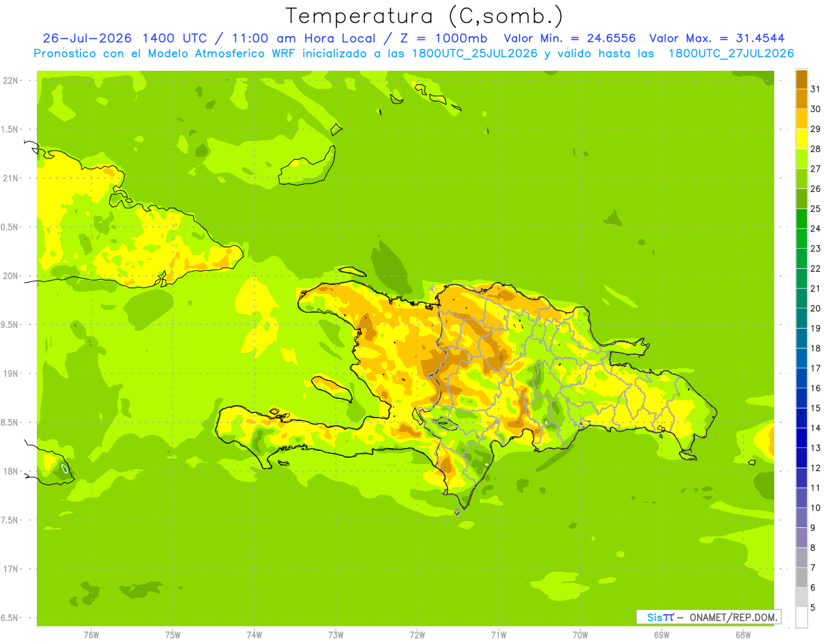Image resolution: width=834 pixels, height=644 pixels.
Task: Click the date '26-Jul-2026 1400 UTC'
Action: coord(124,38)
